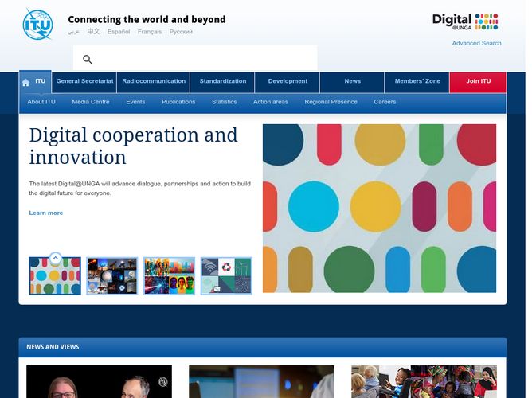
Task: Select the space satellites slide thumbnail
Action: pos(112,276)
